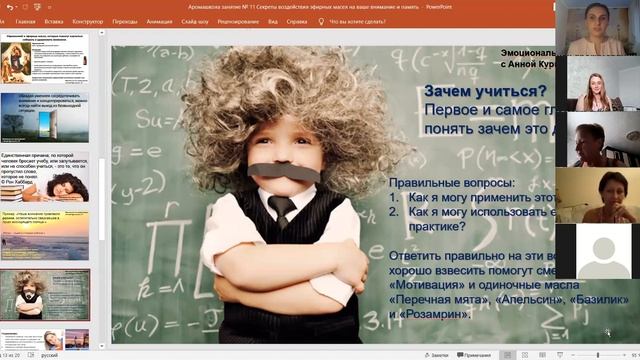
Task: Click the top participant video tile
Action: (598, 28)
